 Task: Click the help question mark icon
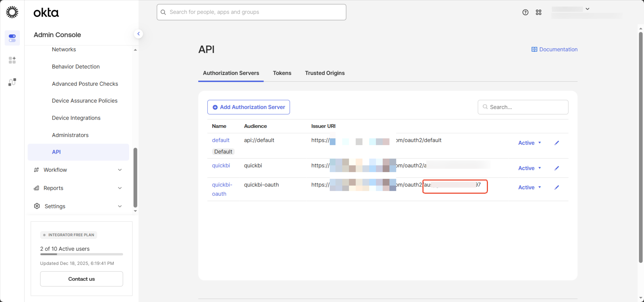click(525, 12)
